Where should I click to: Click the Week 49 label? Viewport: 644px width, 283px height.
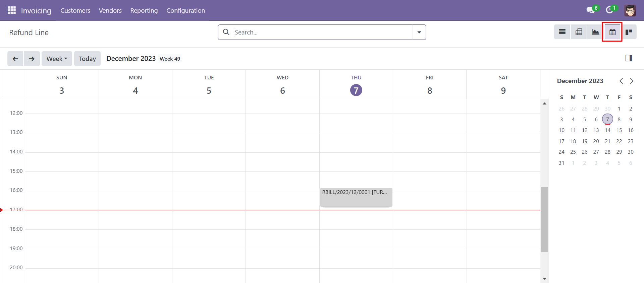coord(170,59)
